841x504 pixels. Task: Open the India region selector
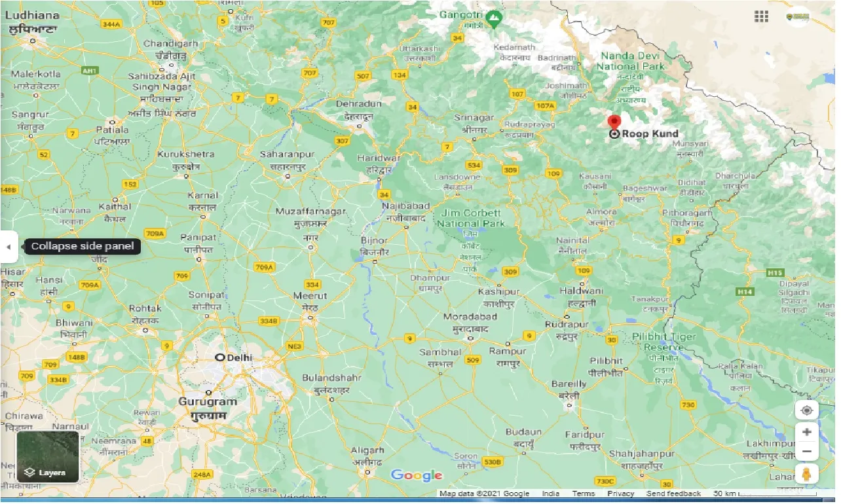[551, 494]
